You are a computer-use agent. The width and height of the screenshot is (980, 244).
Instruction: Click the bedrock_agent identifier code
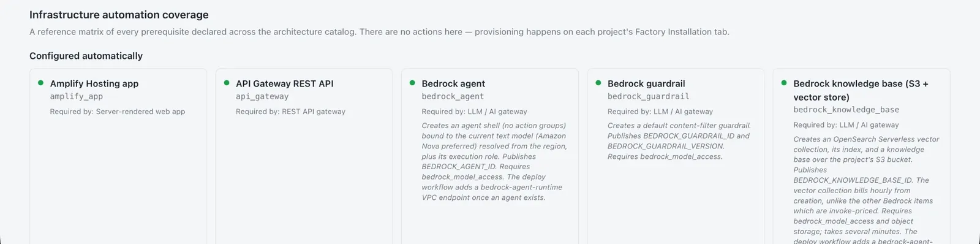click(x=453, y=96)
